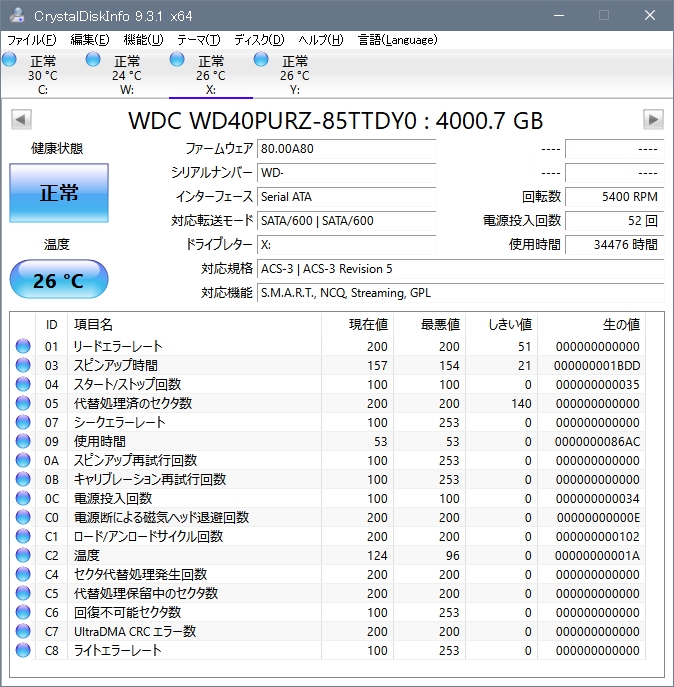Open the 編集(E) menu
The image size is (674, 687).
(89, 40)
